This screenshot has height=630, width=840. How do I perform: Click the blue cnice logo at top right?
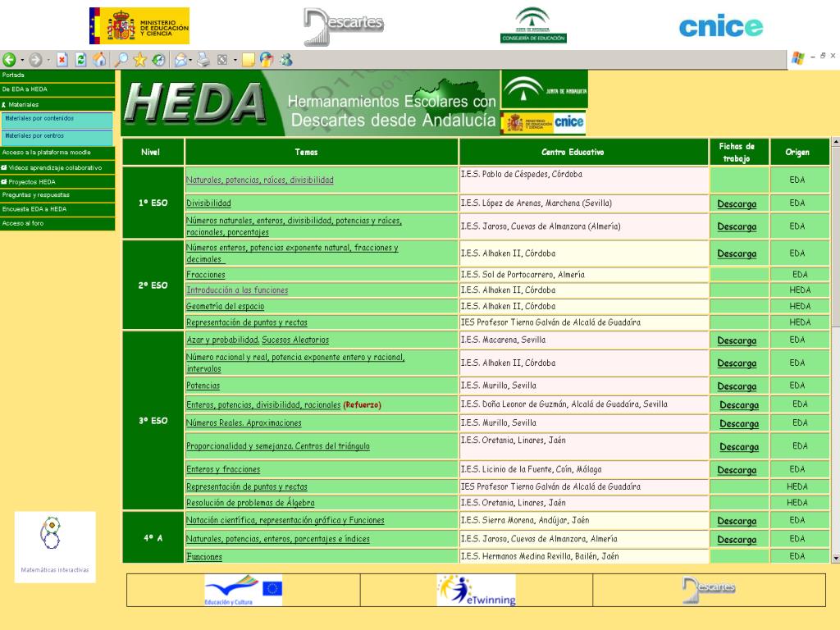pyautogui.click(x=720, y=27)
